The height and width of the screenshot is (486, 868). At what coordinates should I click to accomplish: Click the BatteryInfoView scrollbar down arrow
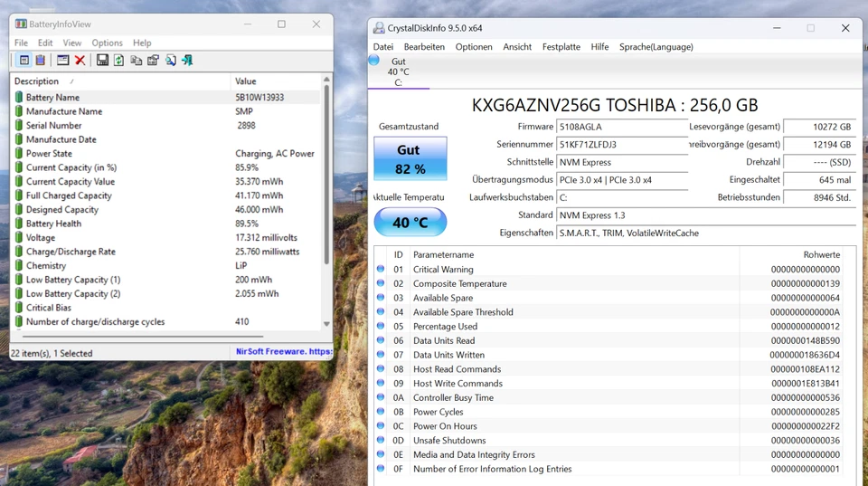[326, 324]
